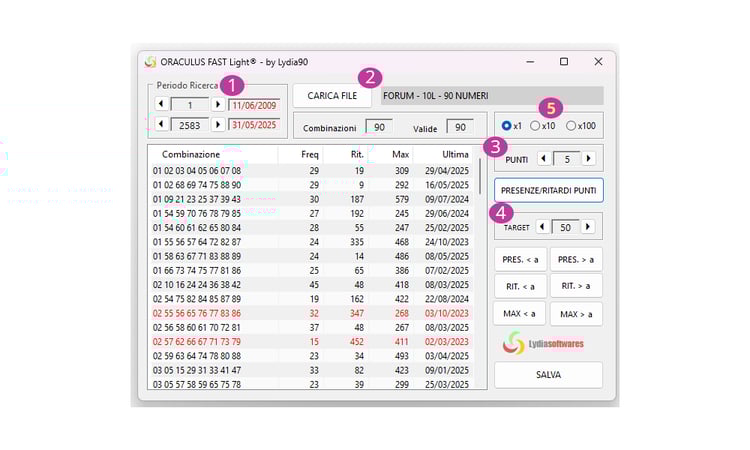Click the PRESENZE/RITARDI PUNTI button
This screenshot has height=450, width=750.
tap(549, 190)
